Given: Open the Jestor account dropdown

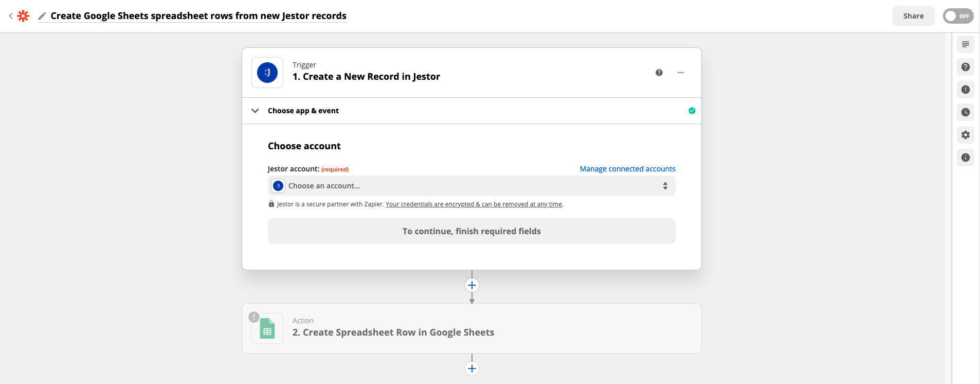Looking at the screenshot, I should 471,186.
